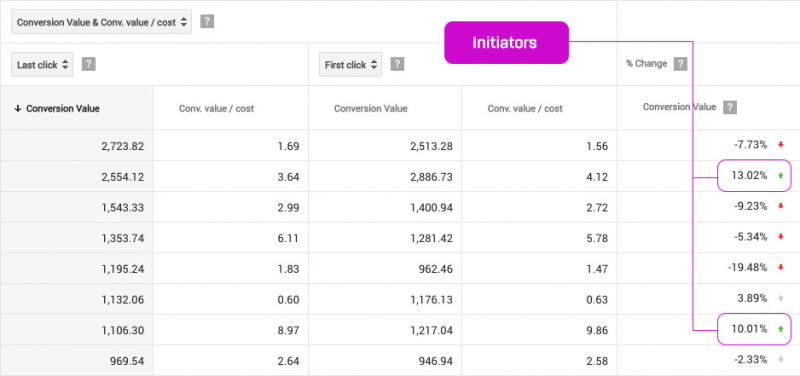The height and width of the screenshot is (376, 800).
Task: Open Conversion Value & Conv. value / cost dropdown
Action: click(102, 22)
